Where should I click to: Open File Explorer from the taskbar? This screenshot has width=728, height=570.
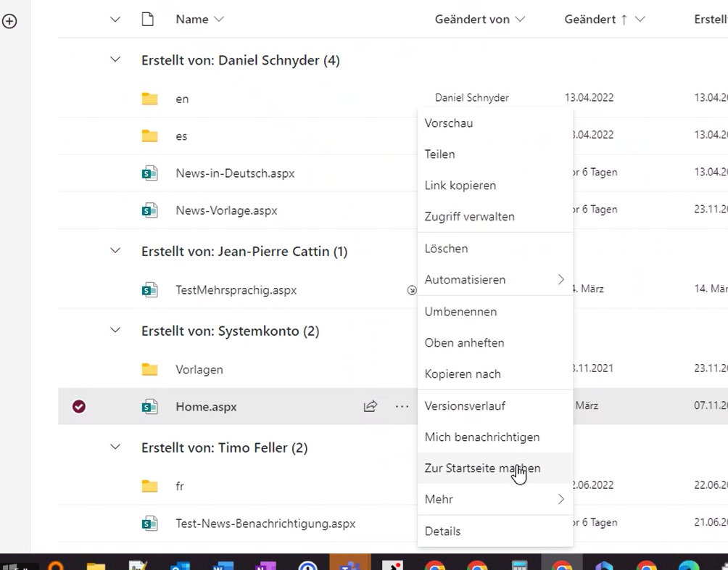pyautogui.click(x=96, y=565)
